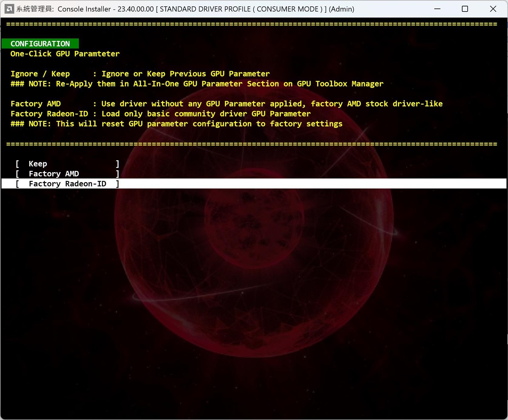The image size is (508, 420).
Task: Click the closing bracket of the Keep option
Action: coord(117,164)
